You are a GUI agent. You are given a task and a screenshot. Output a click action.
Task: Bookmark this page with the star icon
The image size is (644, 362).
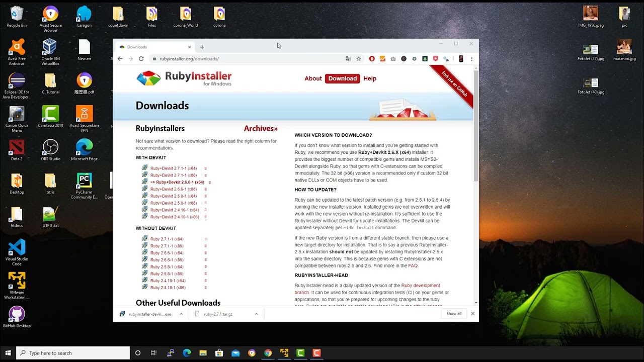pos(359,59)
